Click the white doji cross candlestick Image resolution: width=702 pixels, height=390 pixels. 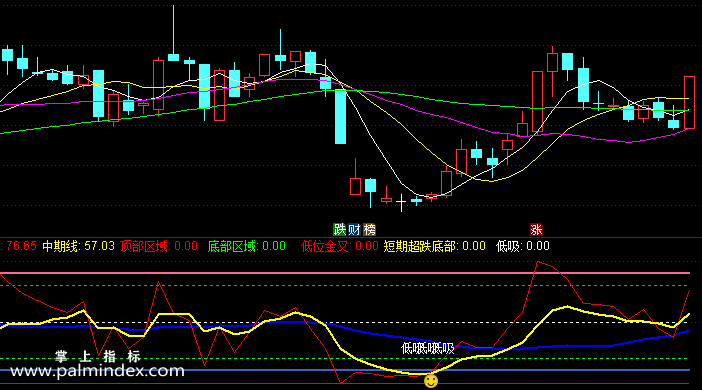coord(401,203)
